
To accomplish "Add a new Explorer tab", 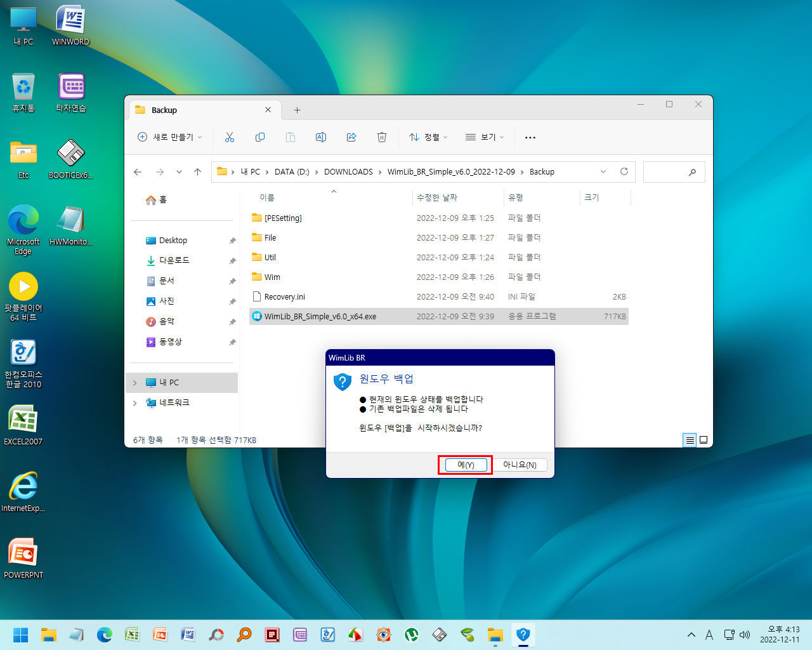I will point(297,110).
